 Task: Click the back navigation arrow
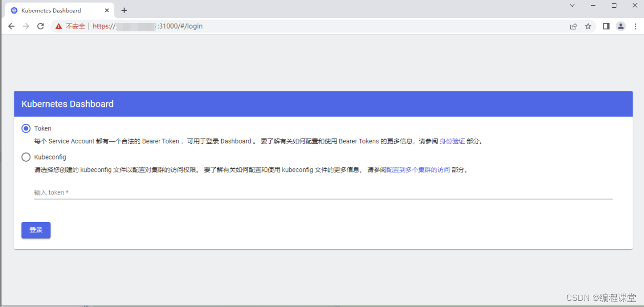pos(11,26)
